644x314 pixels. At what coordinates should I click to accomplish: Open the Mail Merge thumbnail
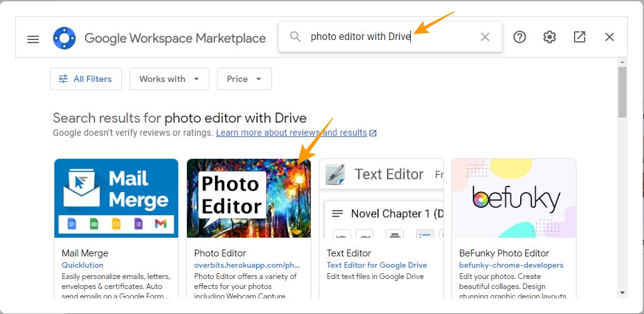click(x=116, y=198)
